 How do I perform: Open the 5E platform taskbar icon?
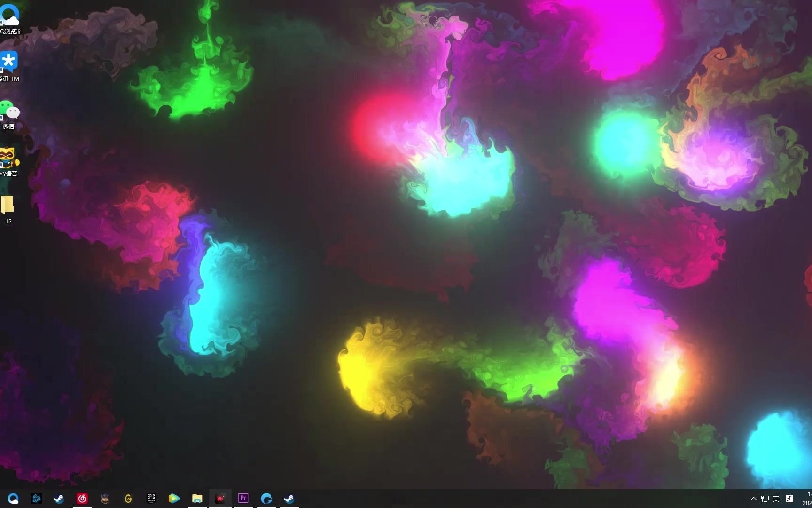[x=105, y=499]
